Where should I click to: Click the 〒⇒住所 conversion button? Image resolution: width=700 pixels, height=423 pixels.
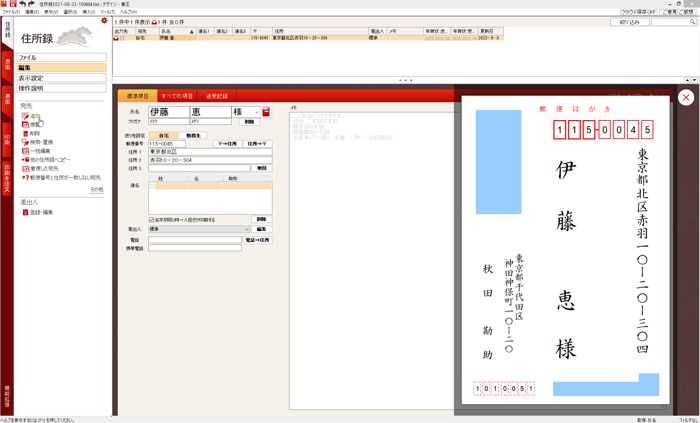point(231,144)
